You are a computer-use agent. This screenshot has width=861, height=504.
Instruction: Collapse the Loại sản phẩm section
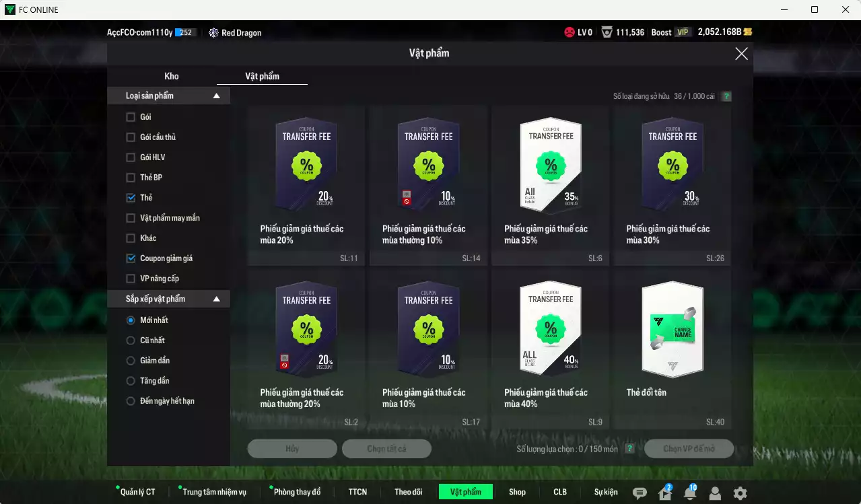coord(217,96)
